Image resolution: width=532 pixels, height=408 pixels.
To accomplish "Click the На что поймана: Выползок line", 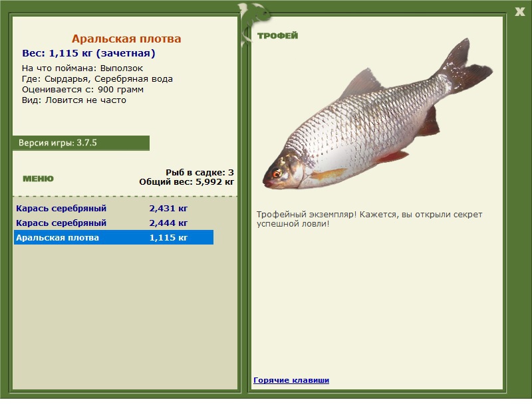I will click(x=82, y=68).
